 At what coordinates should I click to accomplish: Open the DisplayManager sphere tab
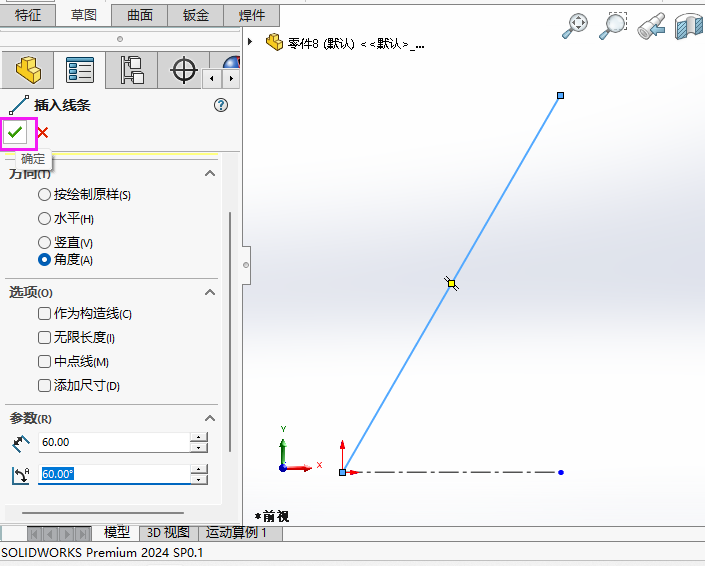(230, 62)
